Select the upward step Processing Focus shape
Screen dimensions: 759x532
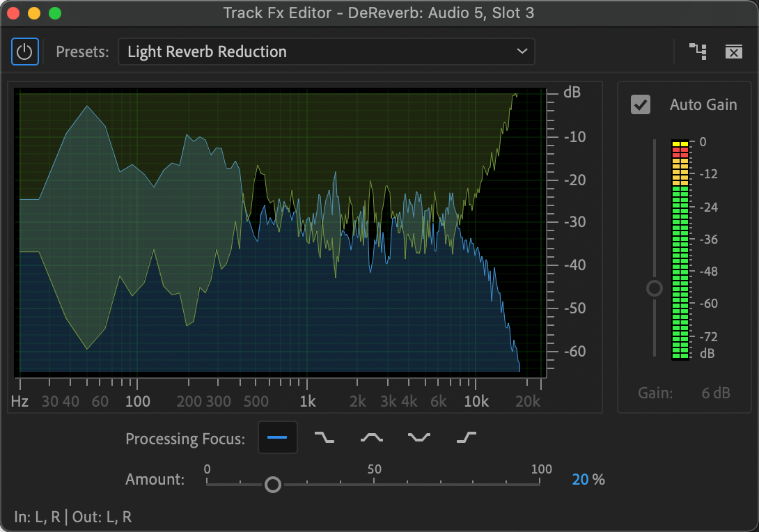(x=466, y=438)
